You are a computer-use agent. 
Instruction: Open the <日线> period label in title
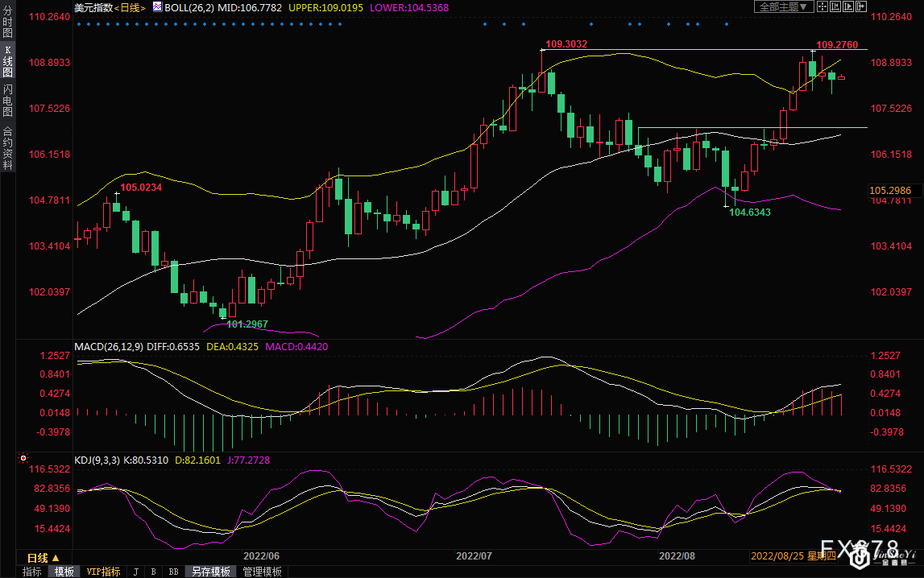[130, 7]
